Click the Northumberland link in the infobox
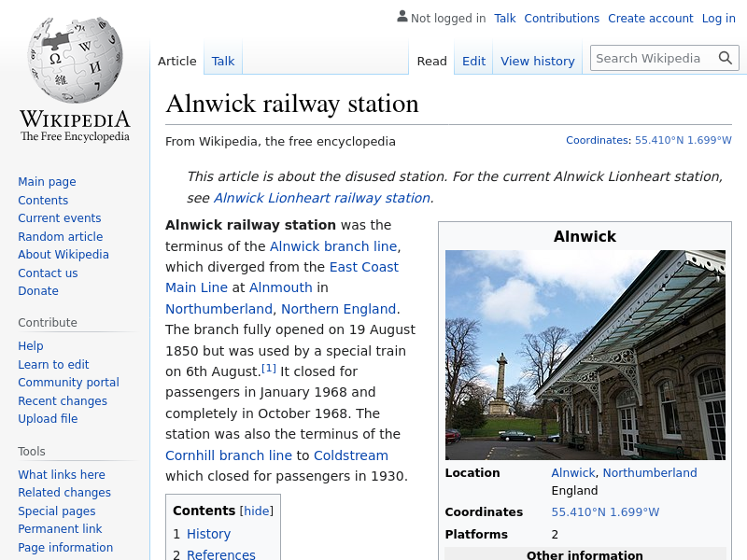747x560 pixels. (x=649, y=472)
